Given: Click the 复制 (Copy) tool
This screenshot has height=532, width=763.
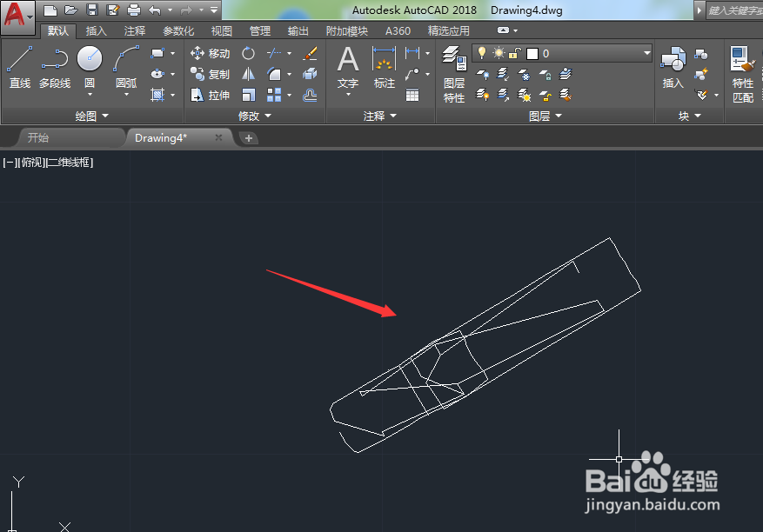Looking at the screenshot, I should point(210,74).
